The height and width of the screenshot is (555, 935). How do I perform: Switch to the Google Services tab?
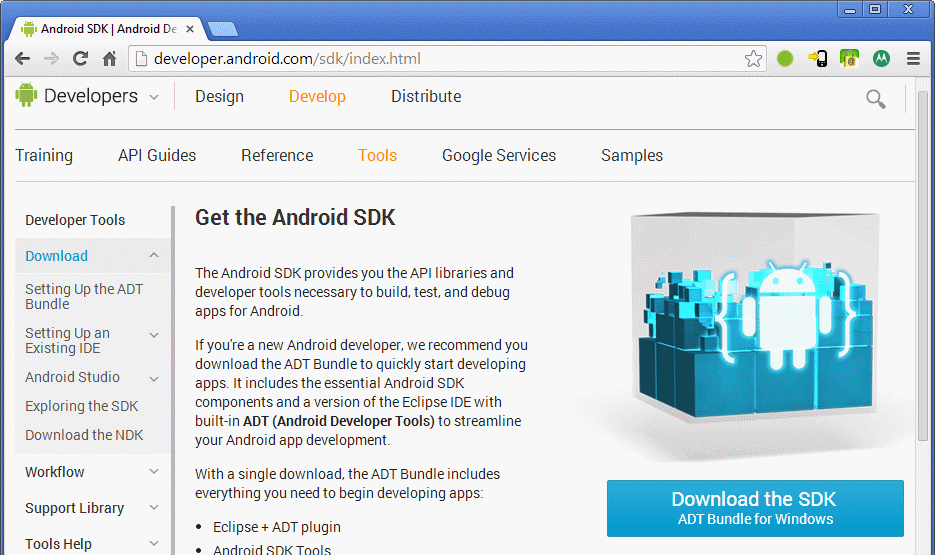[499, 155]
